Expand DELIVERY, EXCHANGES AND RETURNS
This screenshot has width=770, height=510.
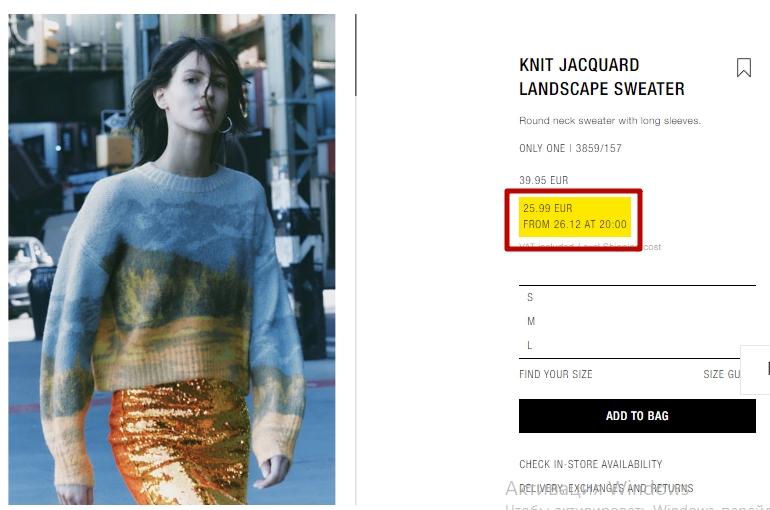point(606,488)
